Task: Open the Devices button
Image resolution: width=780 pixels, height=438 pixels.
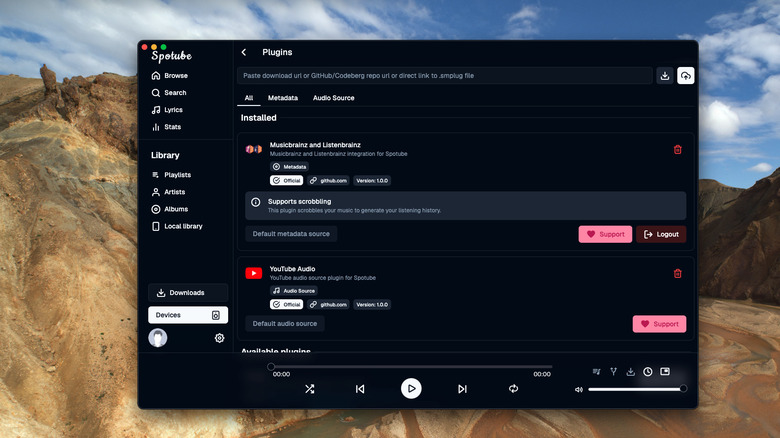Action: [188, 315]
